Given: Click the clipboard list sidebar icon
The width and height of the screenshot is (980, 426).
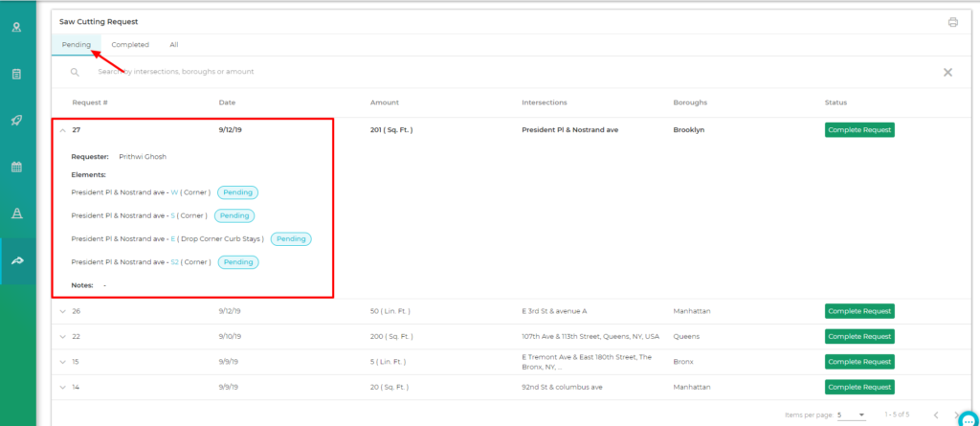Looking at the screenshot, I should (x=16, y=74).
